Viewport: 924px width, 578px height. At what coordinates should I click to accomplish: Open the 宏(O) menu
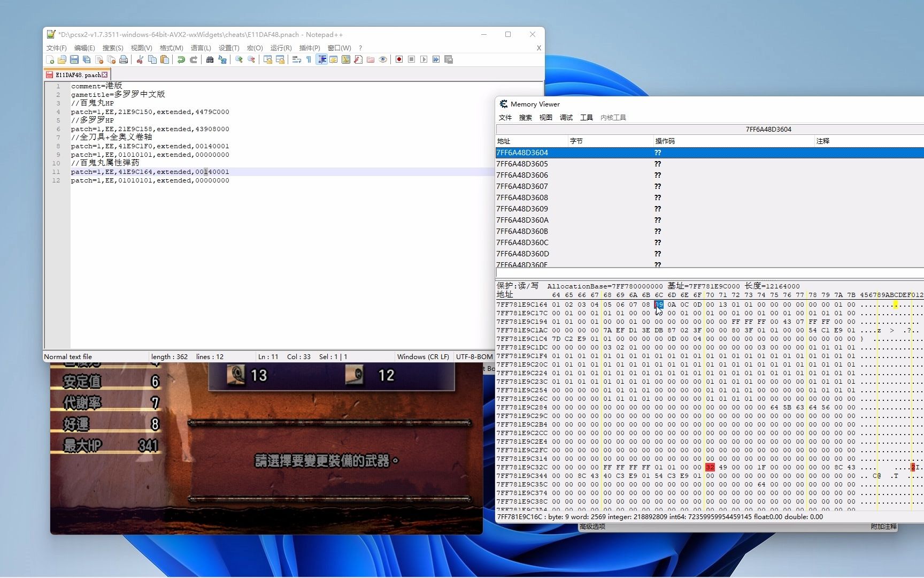[255, 48]
